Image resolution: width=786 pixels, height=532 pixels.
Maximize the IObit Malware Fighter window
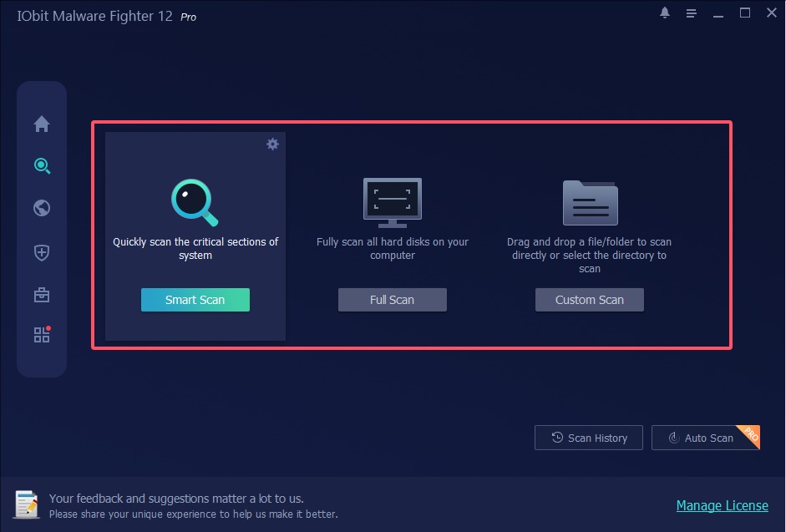click(745, 13)
